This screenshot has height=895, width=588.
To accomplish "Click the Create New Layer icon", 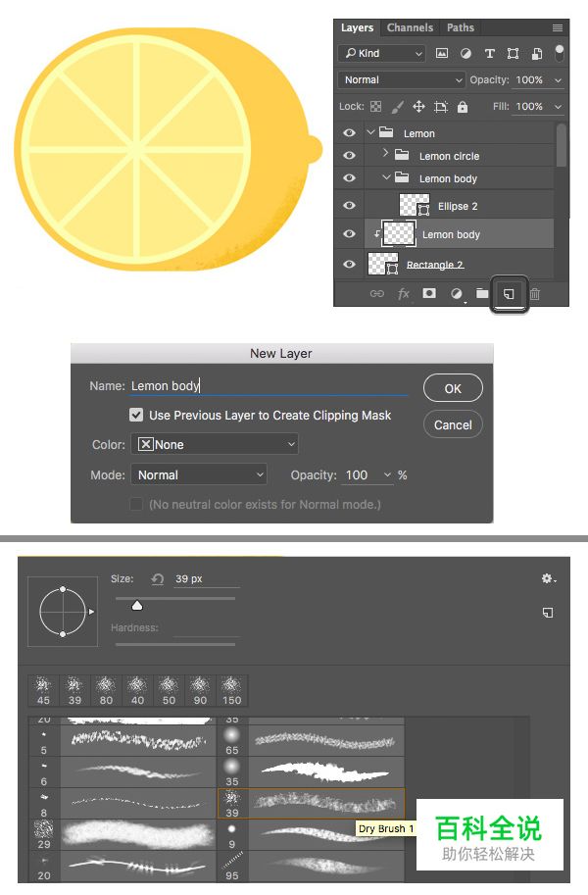I will point(509,294).
